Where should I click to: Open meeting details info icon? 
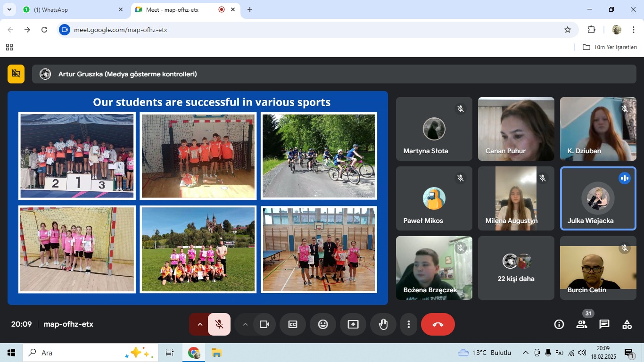coord(559,324)
